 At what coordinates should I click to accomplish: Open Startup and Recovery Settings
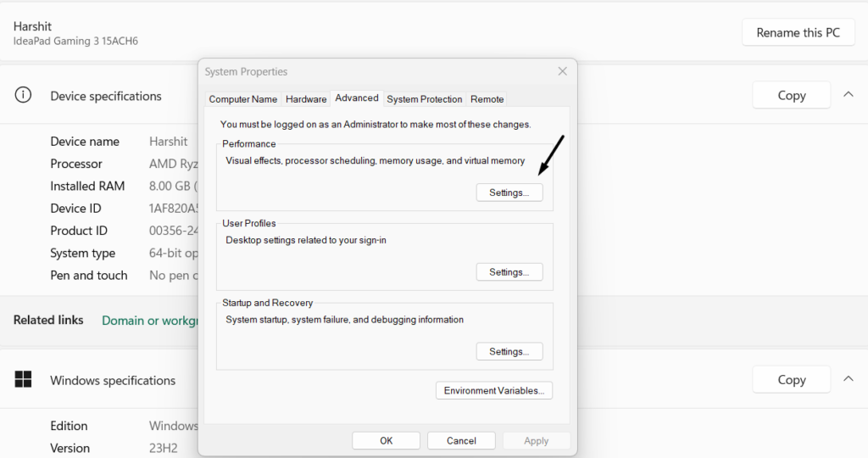pos(509,351)
